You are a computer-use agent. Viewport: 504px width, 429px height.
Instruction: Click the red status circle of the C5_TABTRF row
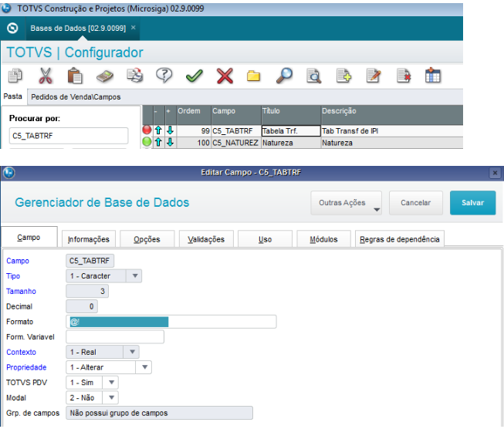[x=147, y=130]
